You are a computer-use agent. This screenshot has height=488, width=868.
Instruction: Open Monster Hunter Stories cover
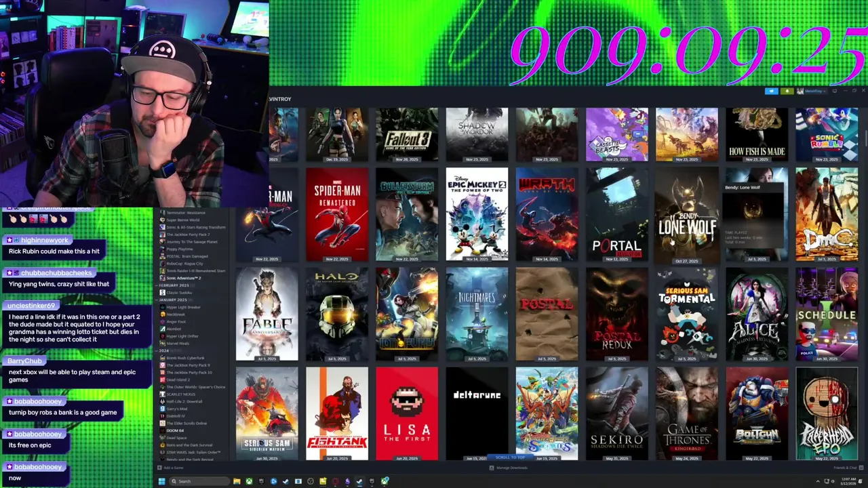coord(547,413)
